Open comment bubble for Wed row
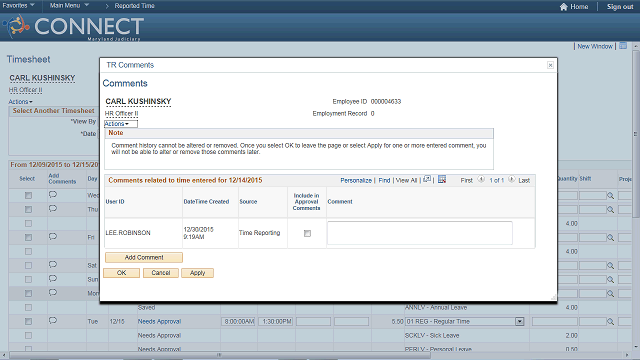The height and width of the screenshot is (360, 640). click(53, 195)
